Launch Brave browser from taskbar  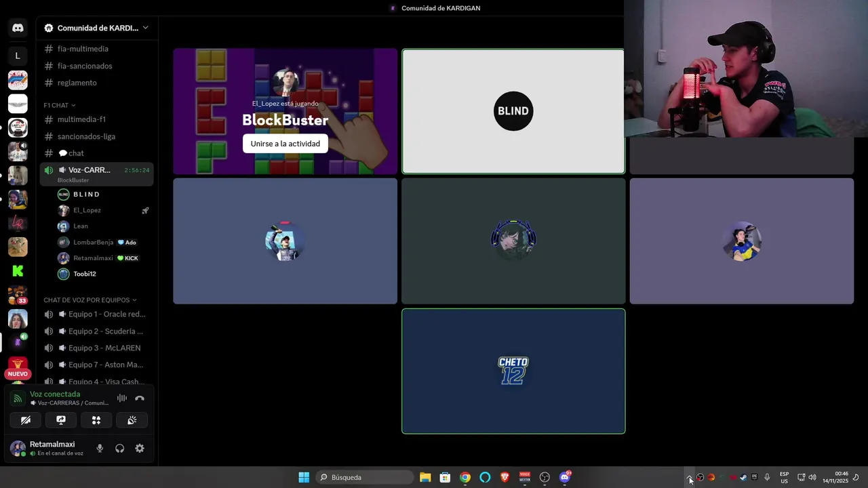[505, 477]
